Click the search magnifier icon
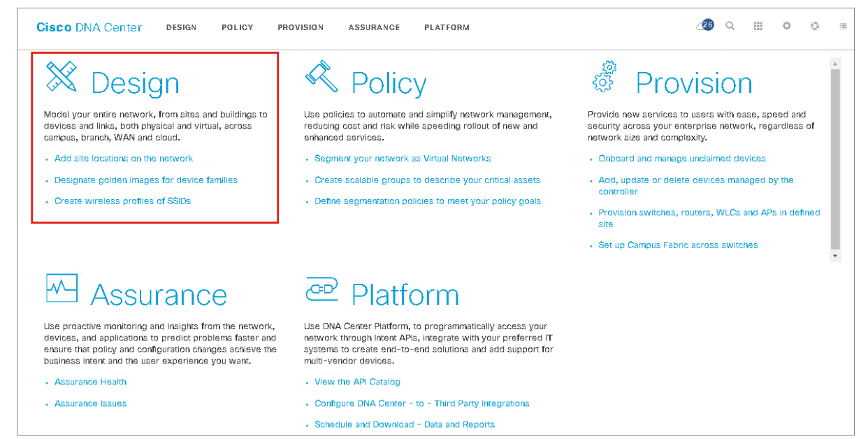Screen dimensions: 868x439 730,27
